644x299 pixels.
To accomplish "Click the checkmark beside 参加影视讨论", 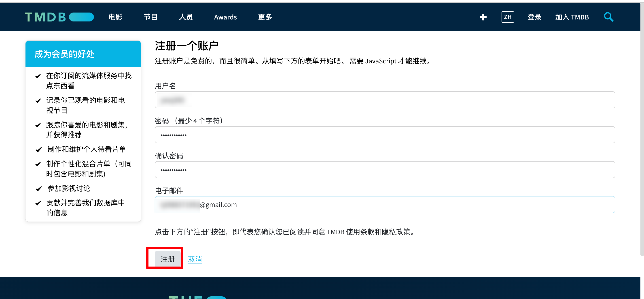I will click(38, 189).
